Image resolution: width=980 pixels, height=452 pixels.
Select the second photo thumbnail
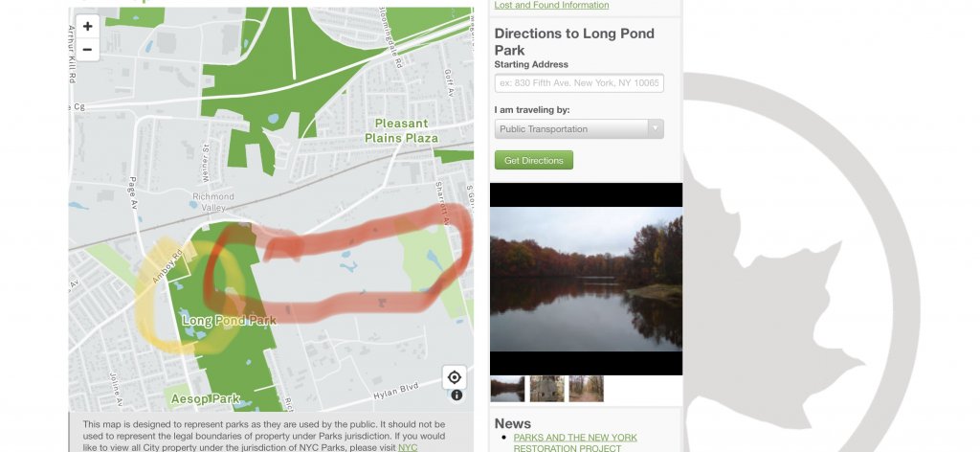tap(546, 388)
